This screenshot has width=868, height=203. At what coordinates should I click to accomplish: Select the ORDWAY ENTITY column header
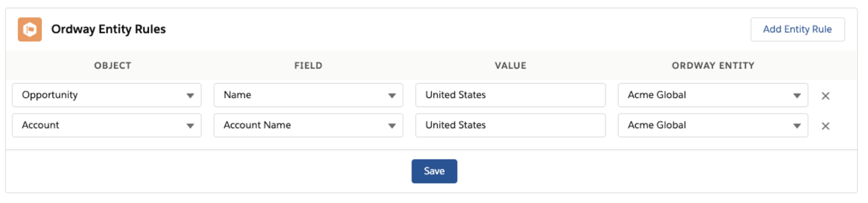(713, 66)
